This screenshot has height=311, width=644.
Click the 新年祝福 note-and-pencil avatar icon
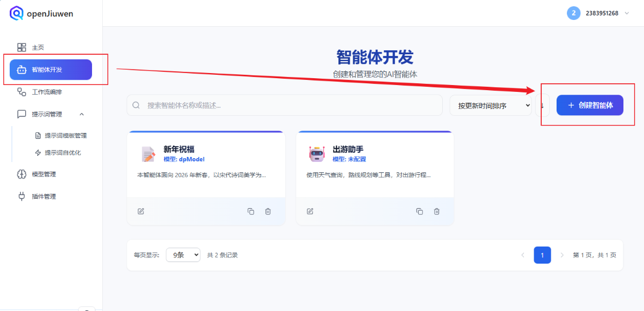tap(148, 154)
